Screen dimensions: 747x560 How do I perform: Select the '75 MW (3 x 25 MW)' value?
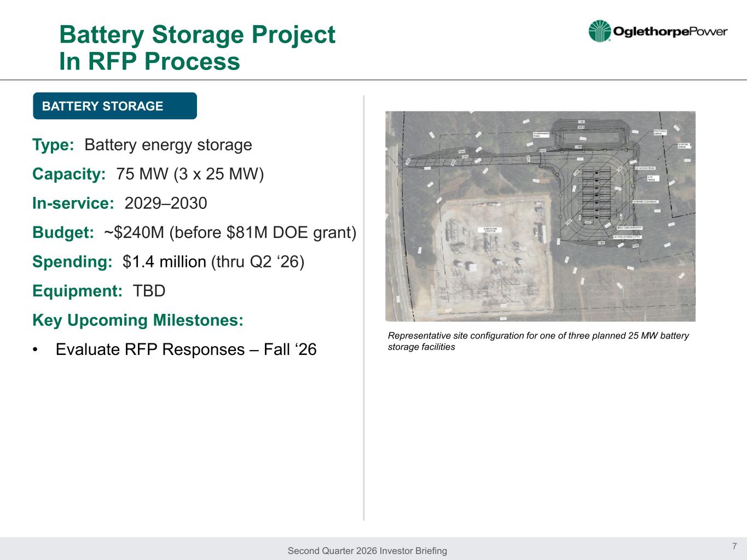pos(190,174)
